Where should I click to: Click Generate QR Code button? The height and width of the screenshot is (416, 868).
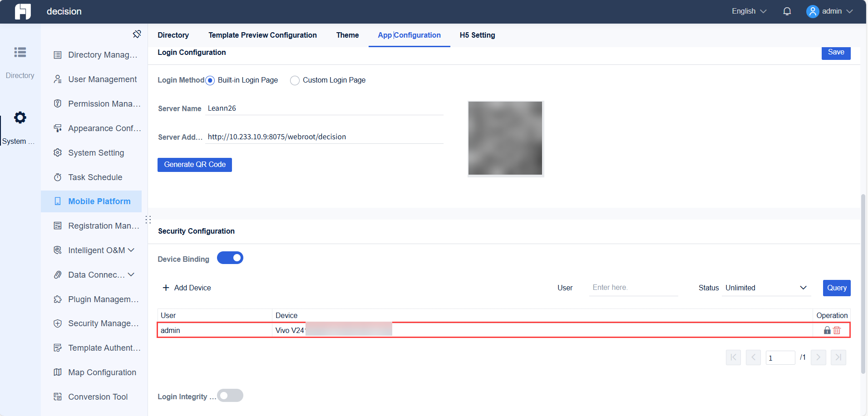point(195,165)
